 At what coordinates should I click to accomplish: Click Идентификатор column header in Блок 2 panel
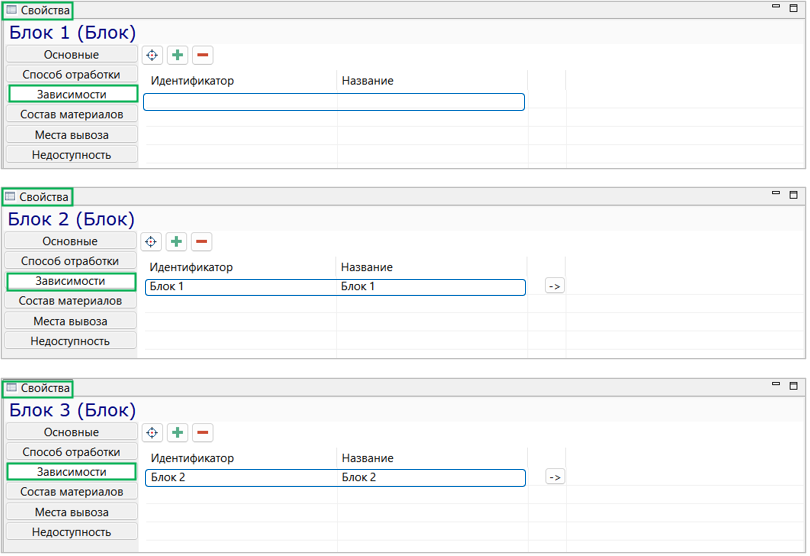pyautogui.click(x=191, y=267)
